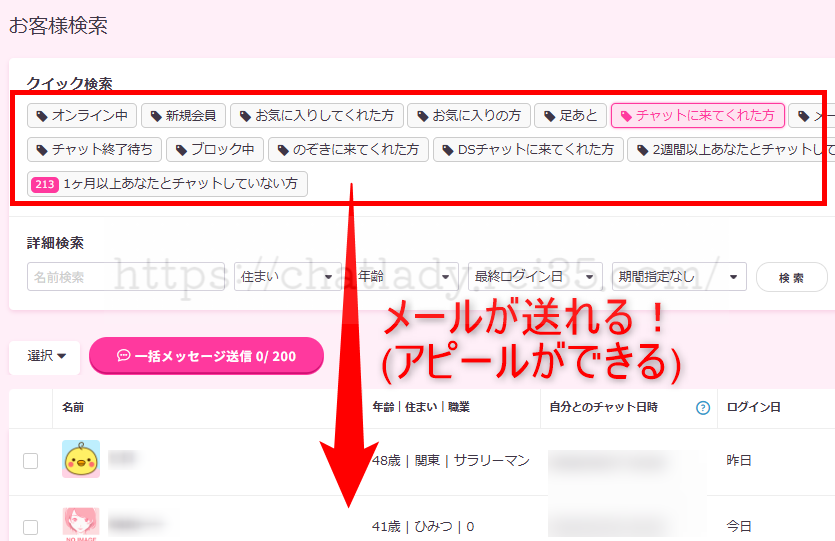
Task: Click 一括メッセージ送信 button
Action: click(206, 356)
